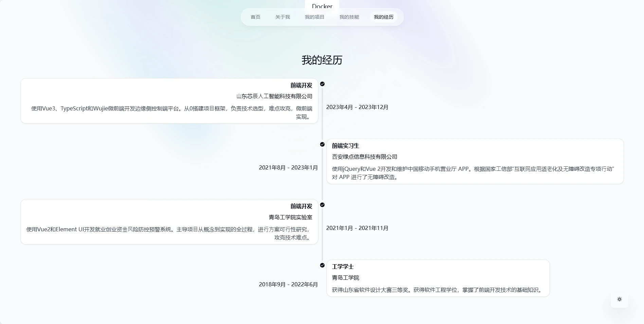Select the active 我的经历 navigation item
The width and height of the screenshot is (644, 324).
[x=383, y=17]
